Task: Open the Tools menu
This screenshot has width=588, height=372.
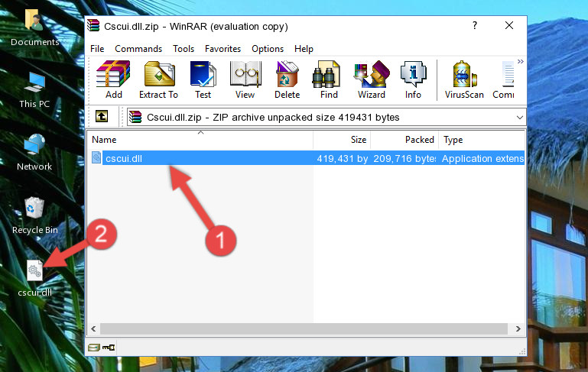Action: [184, 49]
